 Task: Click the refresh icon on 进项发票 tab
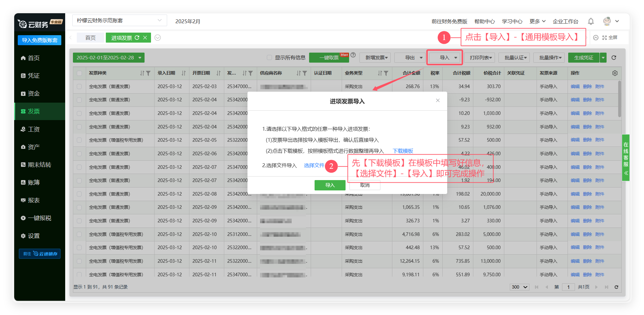[137, 38]
